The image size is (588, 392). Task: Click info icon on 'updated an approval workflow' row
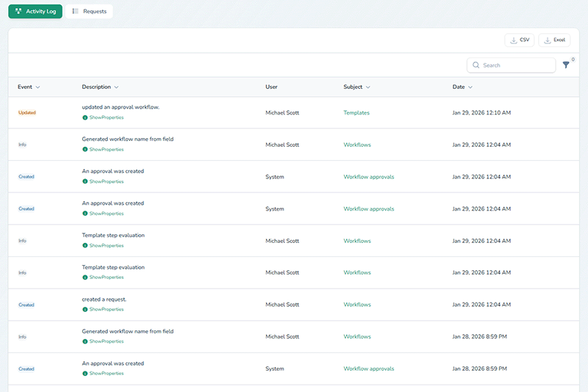(x=85, y=117)
